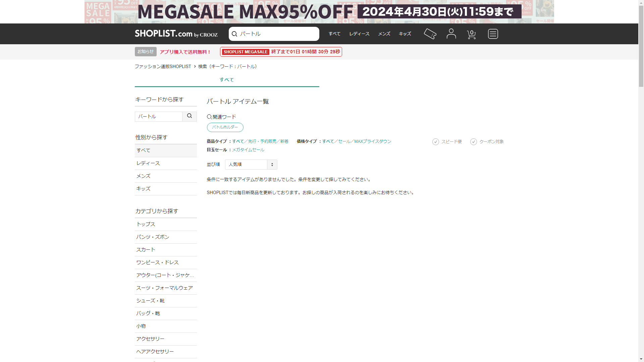Click the scrollbar down arrow
The width and height of the screenshot is (644, 362).
point(641,359)
